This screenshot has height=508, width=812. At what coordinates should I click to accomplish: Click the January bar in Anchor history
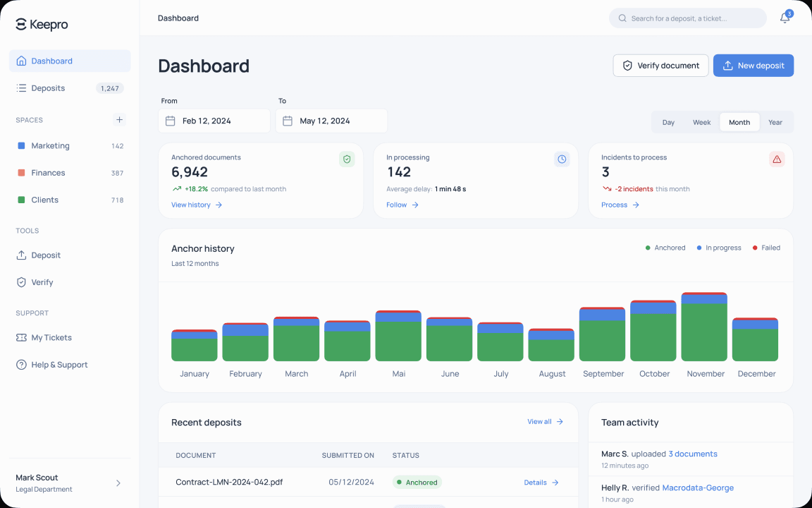tap(195, 345)
